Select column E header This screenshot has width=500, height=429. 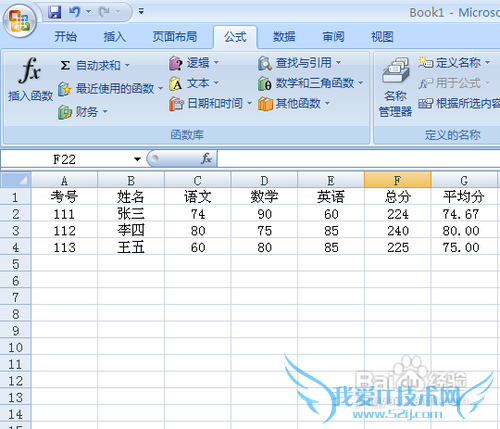(331, 180)
